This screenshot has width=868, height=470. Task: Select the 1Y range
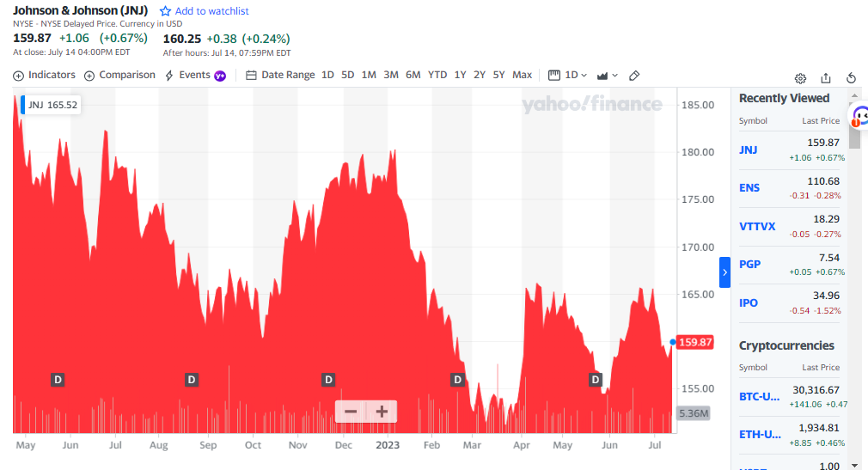[460, 75]
